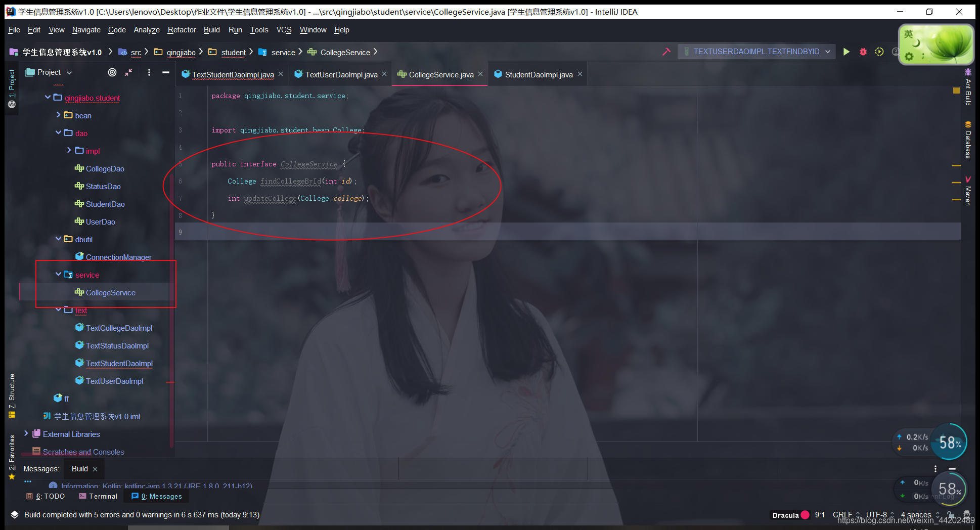Run with coverage icon
Screen dimensions: 980x530
879,52
